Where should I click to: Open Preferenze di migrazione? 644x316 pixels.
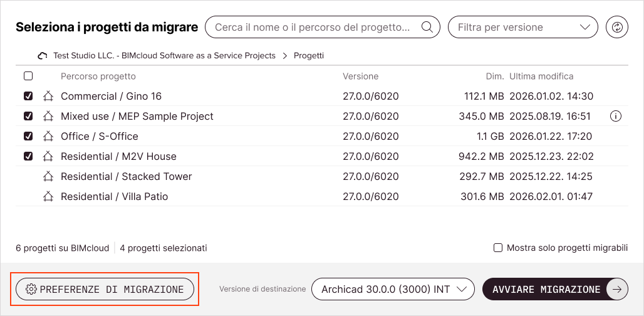coord(105,289)
